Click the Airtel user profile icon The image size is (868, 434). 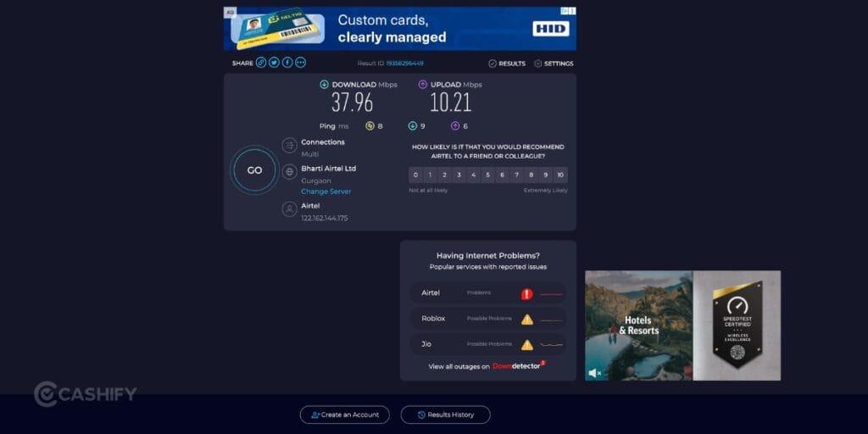[290, 209]
